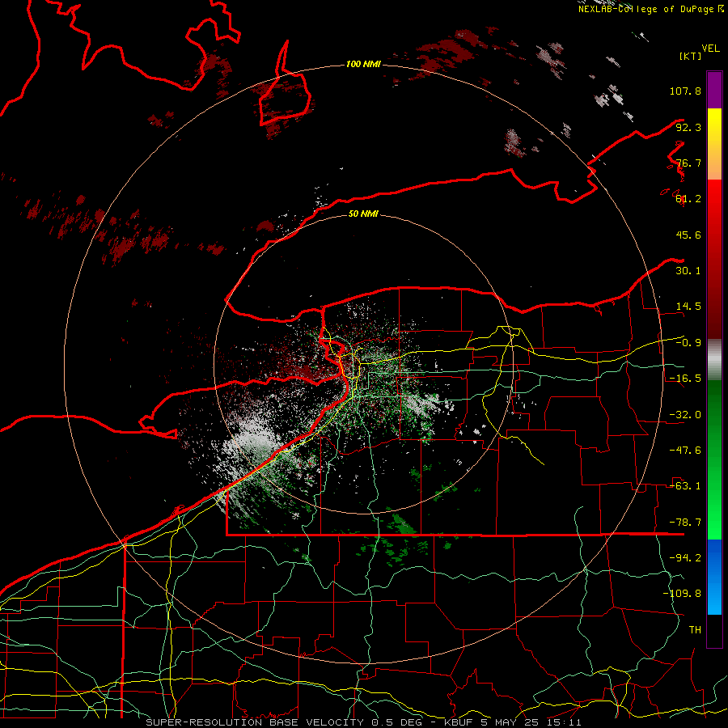
Task: Click the Super-Resolution Base Velocity caption
Action: (363, 722)
